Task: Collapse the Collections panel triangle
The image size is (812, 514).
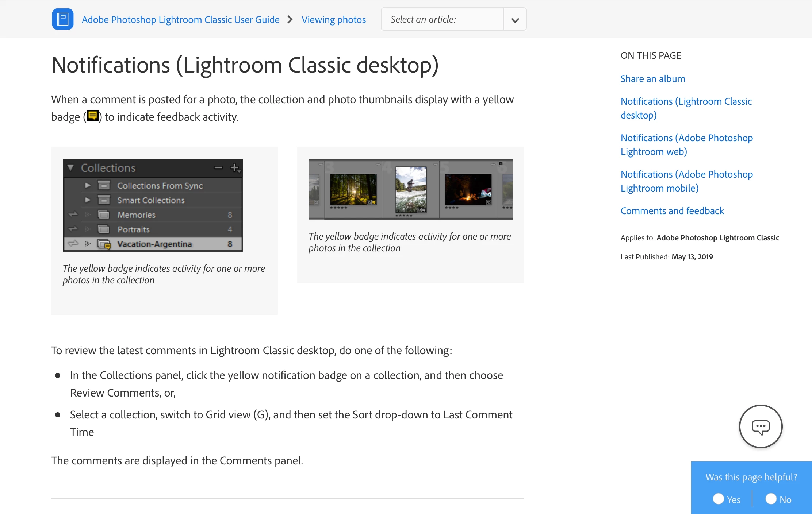Action: 71,167
